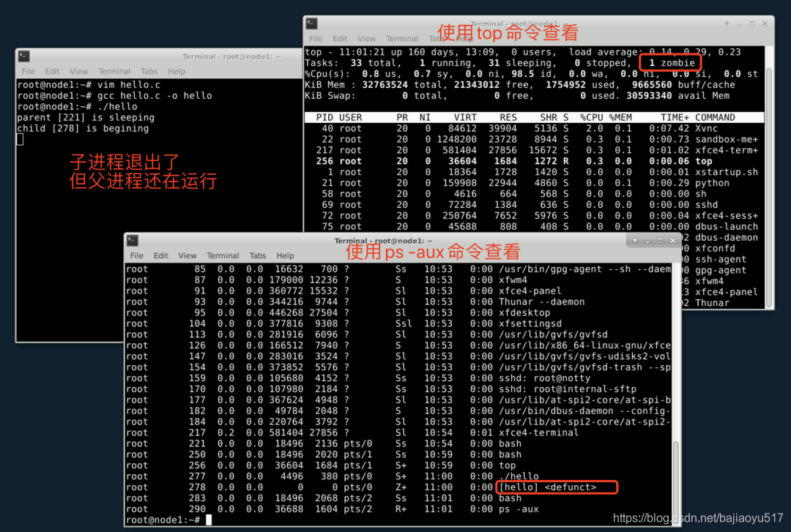Click 'parent [221] is sleeping' output line
791x532 pixels.
click(x=86, y=118)
